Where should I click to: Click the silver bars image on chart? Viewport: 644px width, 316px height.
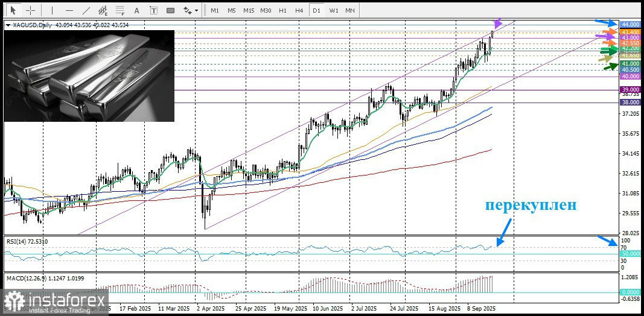(x=89, y=76)
